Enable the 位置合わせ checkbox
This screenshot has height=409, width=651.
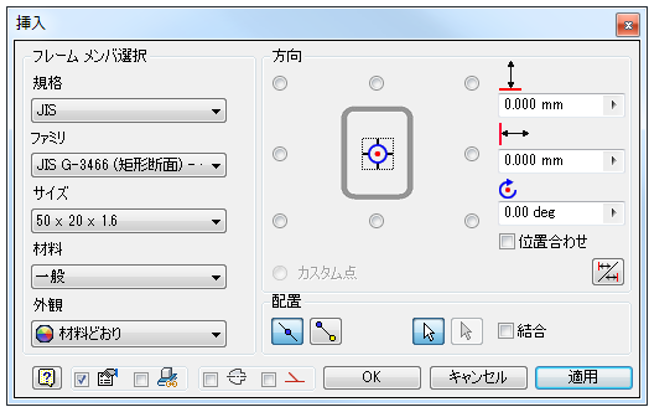click(x=507, y=241)
